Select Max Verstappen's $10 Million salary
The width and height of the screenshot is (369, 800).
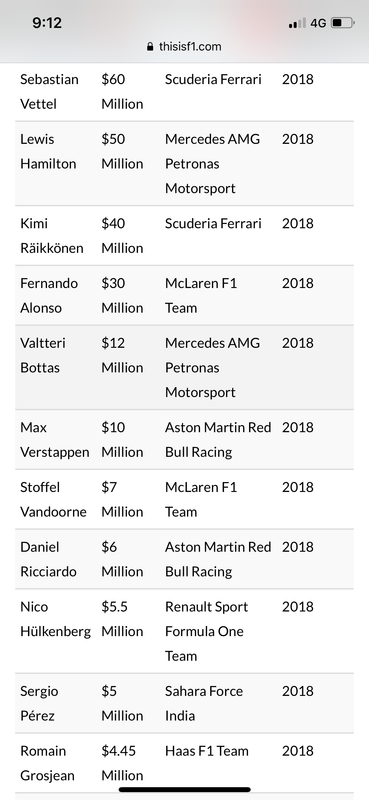(122, 439)
